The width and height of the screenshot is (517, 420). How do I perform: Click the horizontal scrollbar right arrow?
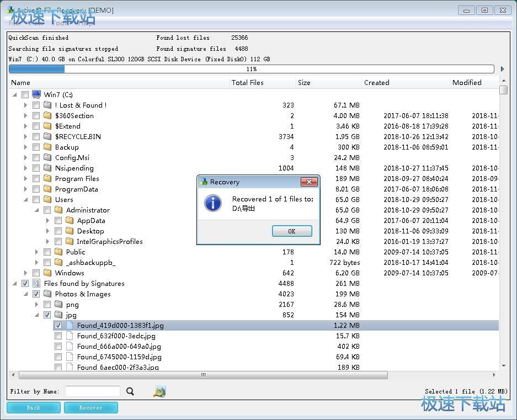494,375
